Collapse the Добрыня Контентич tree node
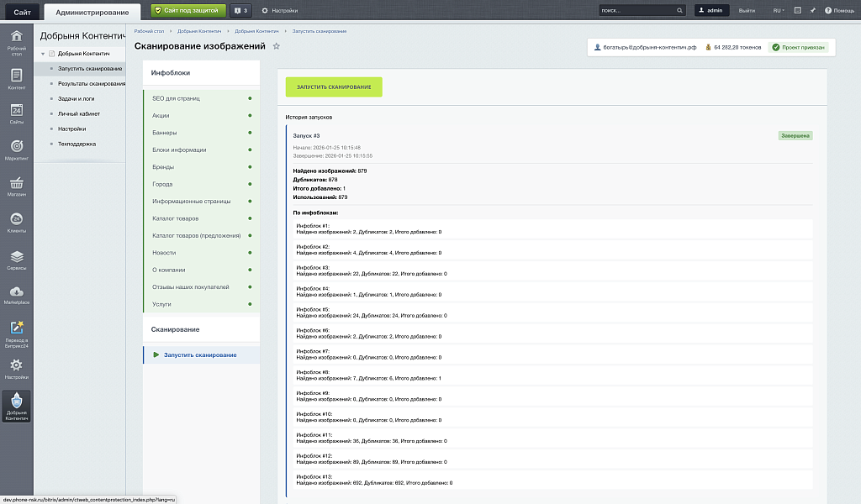The image size is (861, 504). tap(44, 54)
